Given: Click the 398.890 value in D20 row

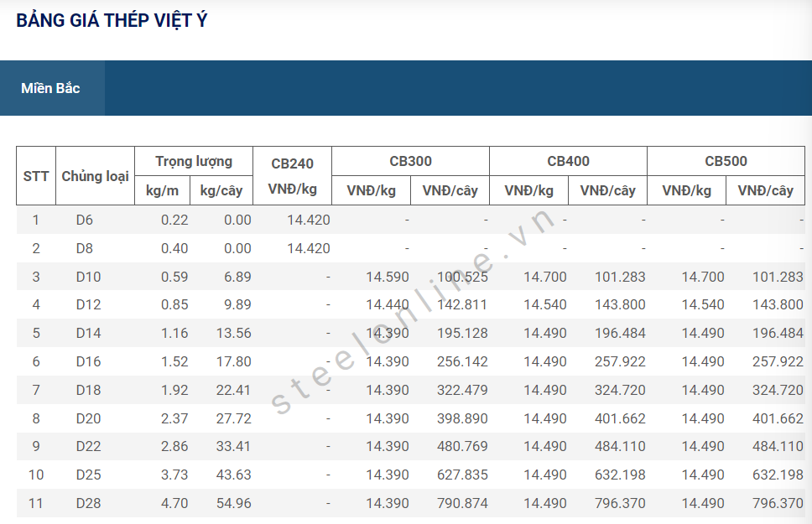Looking at the screenshot, I should [462, 418].
